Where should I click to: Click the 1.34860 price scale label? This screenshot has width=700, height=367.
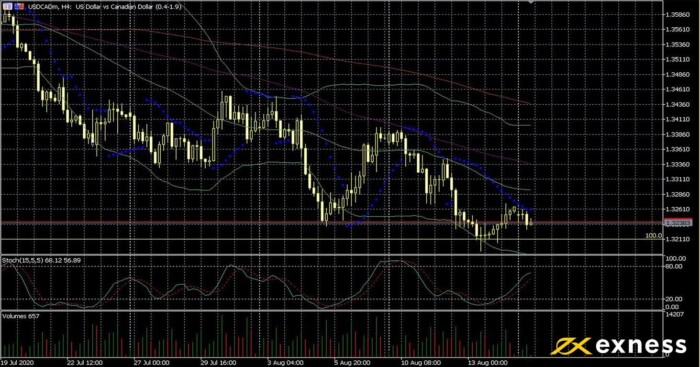pyautogui.click(x=678, y=75)
